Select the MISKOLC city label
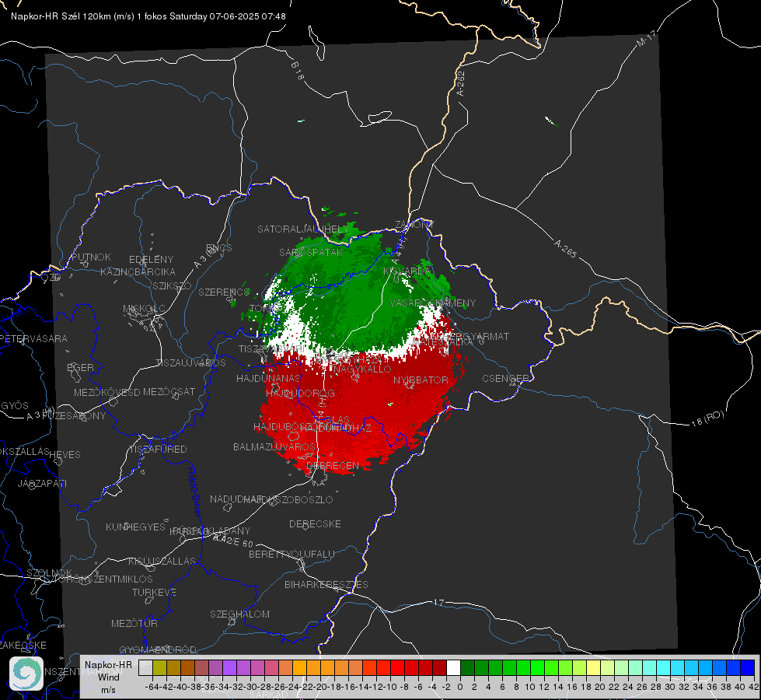Image resolution: width=761 pixels, height=700 pixels. point(144,309)
